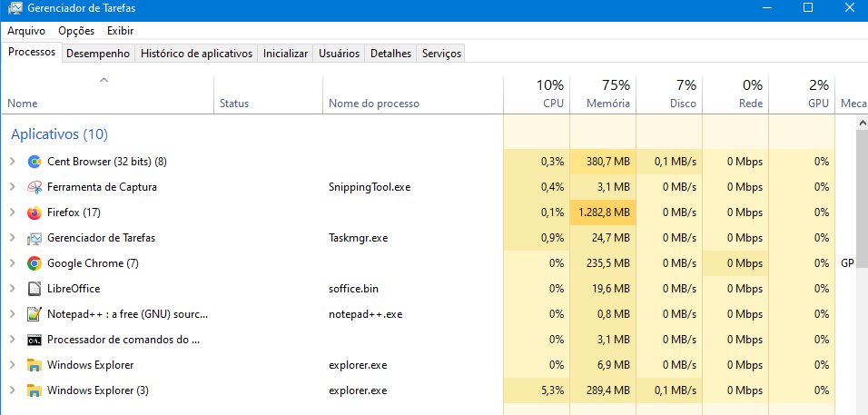Sort processes by Memória column header
This screenshot has width=868, height=415.
coord(607,94)
